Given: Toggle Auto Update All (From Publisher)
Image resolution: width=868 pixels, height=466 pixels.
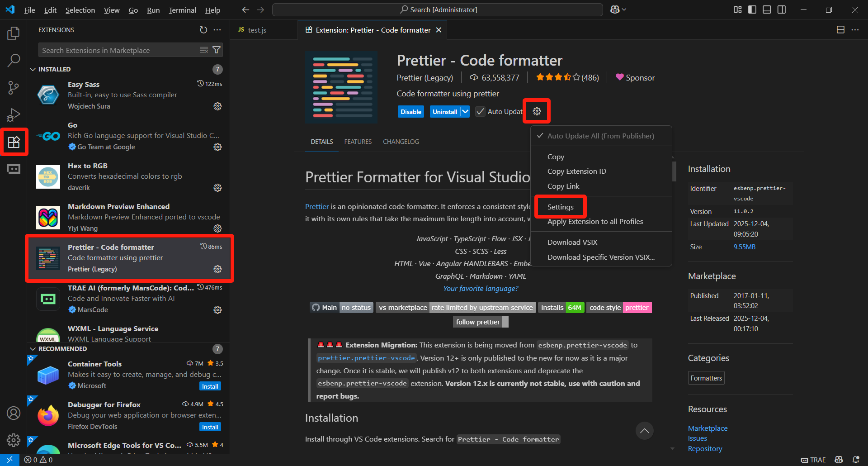Looking at the screenshot, I should point(601,136).
